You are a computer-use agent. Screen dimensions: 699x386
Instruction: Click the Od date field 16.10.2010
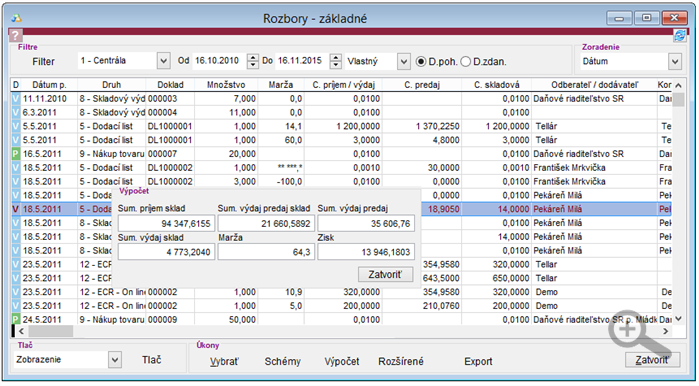tap(218, 61)
